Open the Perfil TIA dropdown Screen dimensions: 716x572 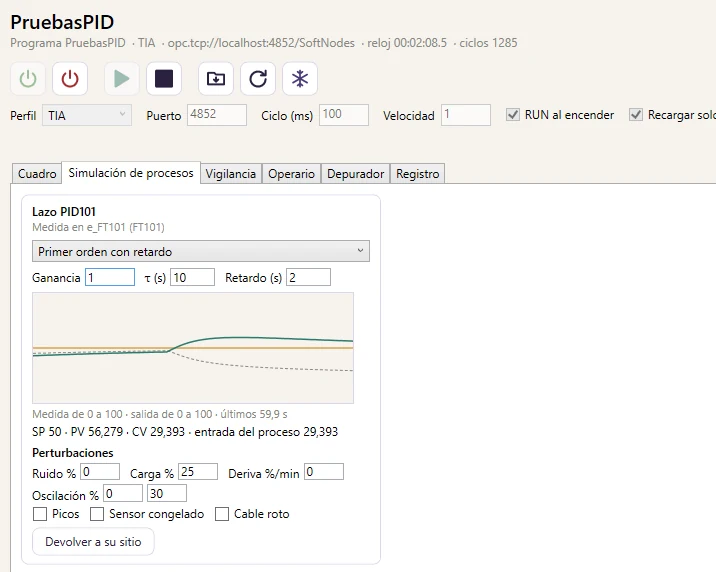coord(87,115)
